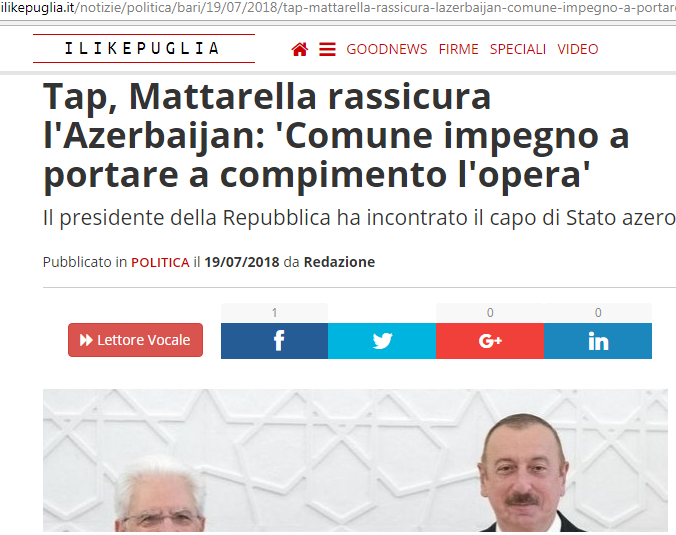Open the FIRME menu item
Screen dimensions: 676x535
coord(458,49)
